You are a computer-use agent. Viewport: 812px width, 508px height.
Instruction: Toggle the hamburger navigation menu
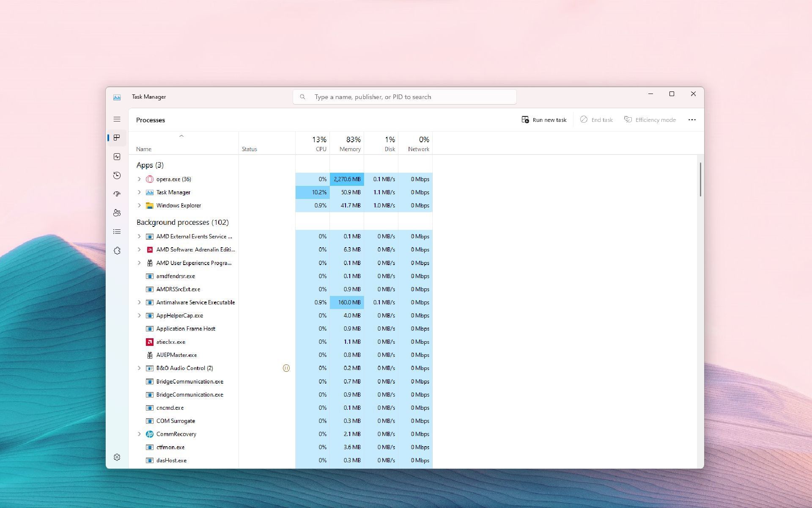117,119
